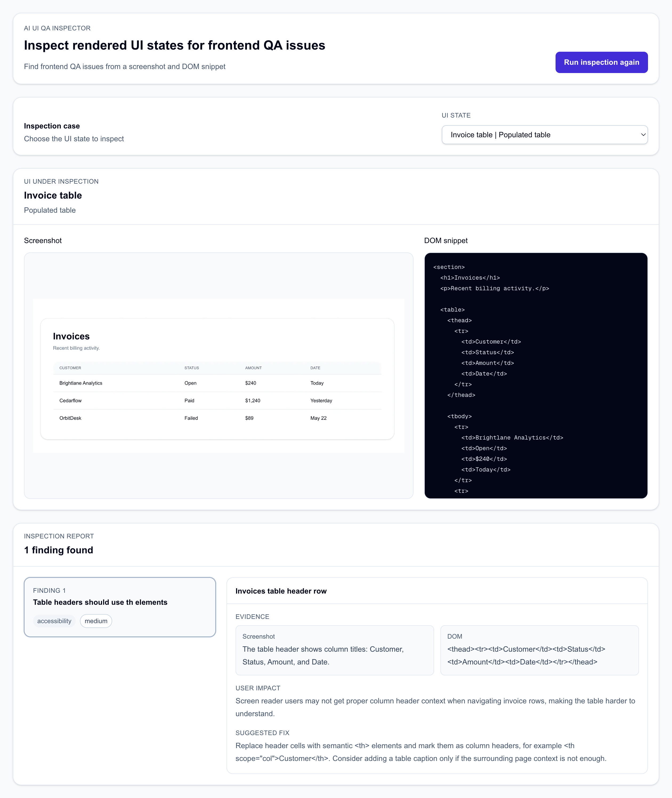Screen dimensions: 672x798
Task: Click the <td>Brightlane Analytics</td> code line
Action: (512, 437)
